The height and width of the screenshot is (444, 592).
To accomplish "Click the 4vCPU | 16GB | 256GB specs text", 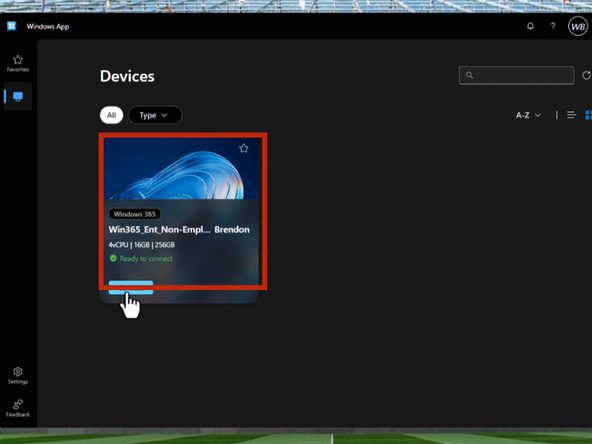I will [x=142, y=245].
